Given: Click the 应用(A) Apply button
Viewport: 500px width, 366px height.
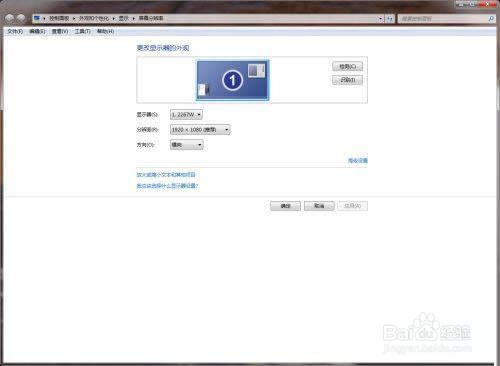Looking at the screenshot, I should point(353,206).
